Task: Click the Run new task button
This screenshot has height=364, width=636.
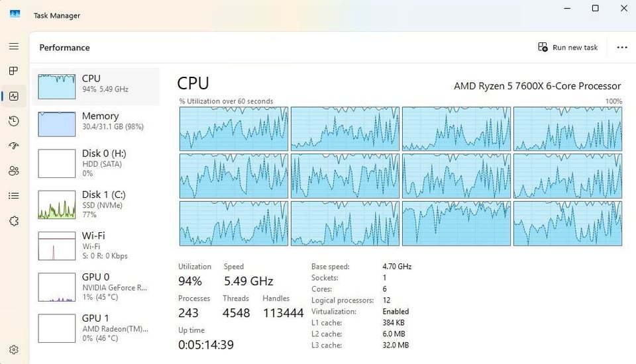Action: (568, 48)
